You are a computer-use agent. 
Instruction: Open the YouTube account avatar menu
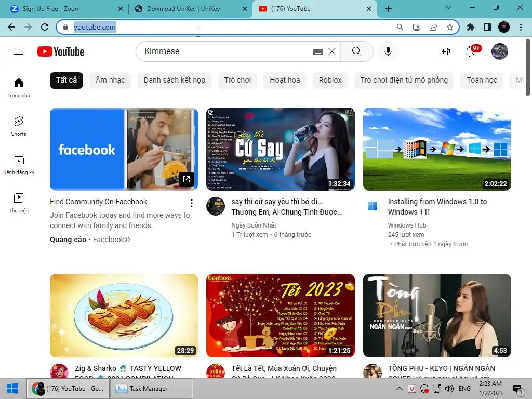[500, 51]
